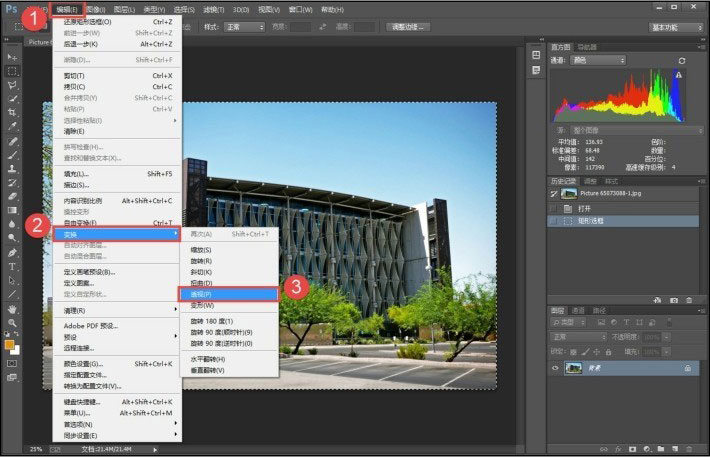Open the 基本功能 workspace dropdown
710x457 pixels.
coord(667,27)
